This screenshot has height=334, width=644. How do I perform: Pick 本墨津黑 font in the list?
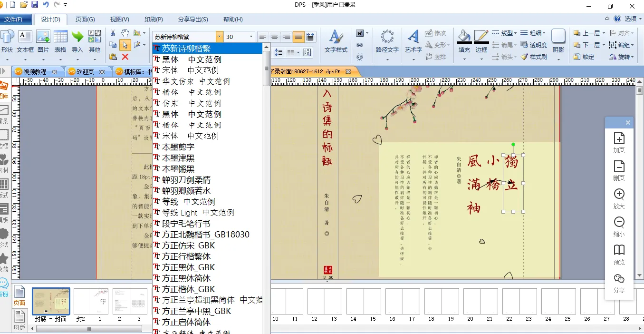(178, 158)
